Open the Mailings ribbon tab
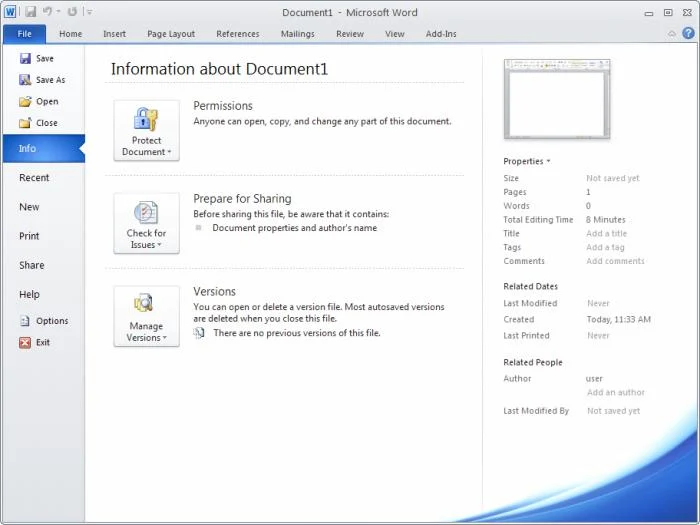The height and width of the screenshot is (525, 700). click(x=297, y=34)
